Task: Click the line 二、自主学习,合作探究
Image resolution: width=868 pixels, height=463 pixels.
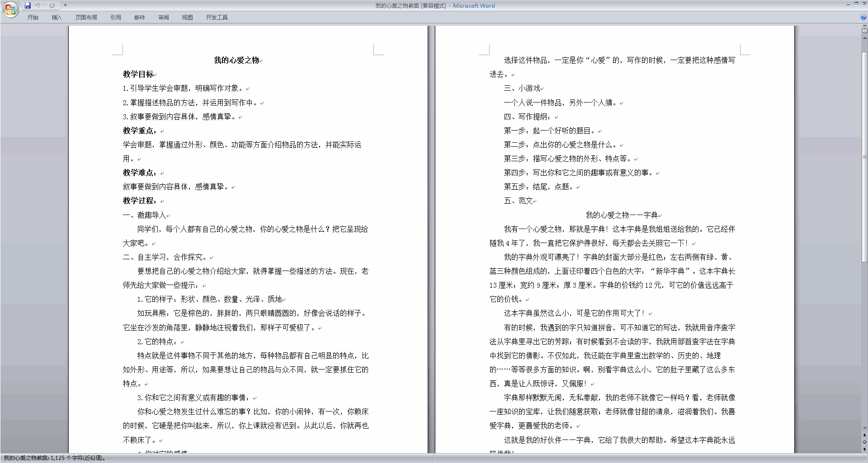Action: pos(165,257)
